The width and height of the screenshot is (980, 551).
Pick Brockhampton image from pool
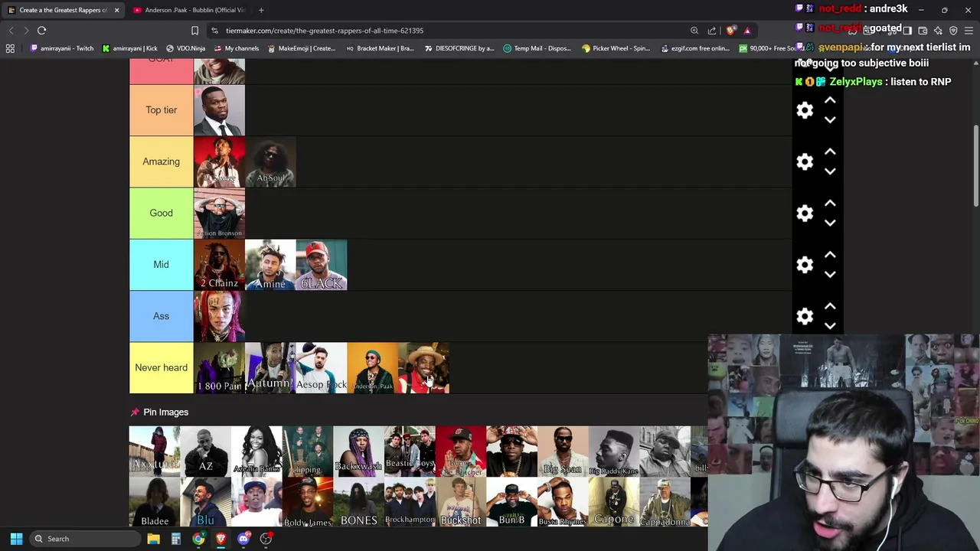(x=410, y=502)
